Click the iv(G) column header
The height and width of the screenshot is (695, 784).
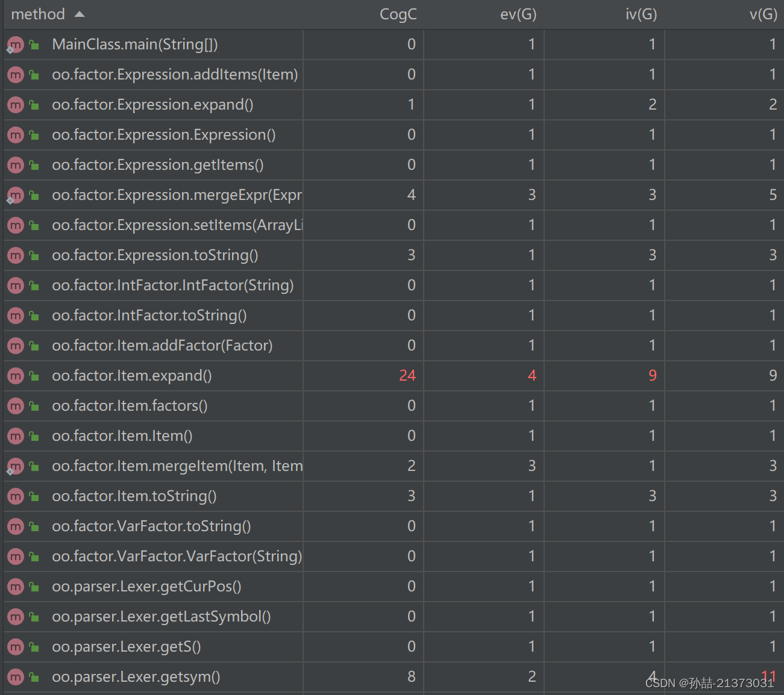point(641,14)
